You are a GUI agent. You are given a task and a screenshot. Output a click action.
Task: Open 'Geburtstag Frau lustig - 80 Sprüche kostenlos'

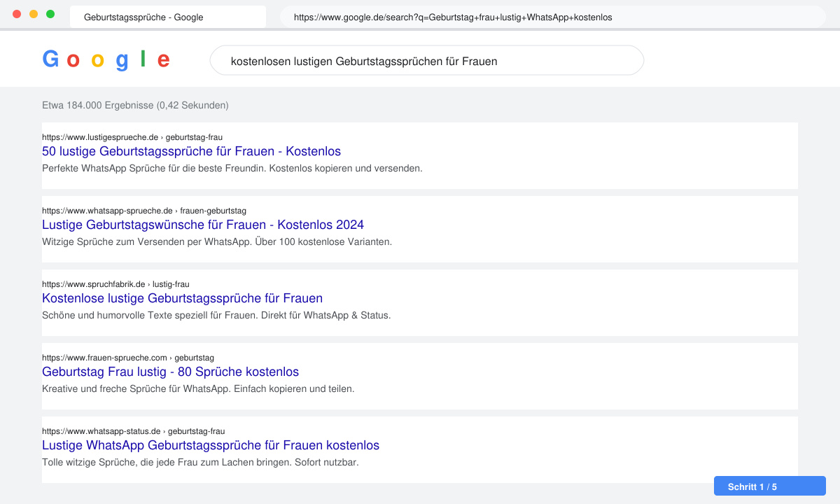click(x=170, y=372)
